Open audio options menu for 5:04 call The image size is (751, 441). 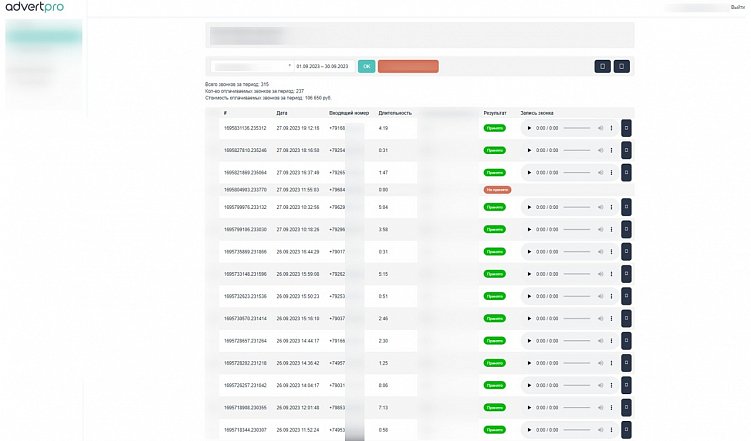tap(611, 207)
